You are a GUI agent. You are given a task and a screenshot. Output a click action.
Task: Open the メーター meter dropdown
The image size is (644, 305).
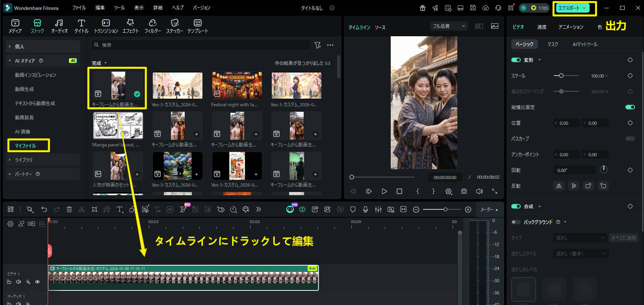[x=489, y=209]
